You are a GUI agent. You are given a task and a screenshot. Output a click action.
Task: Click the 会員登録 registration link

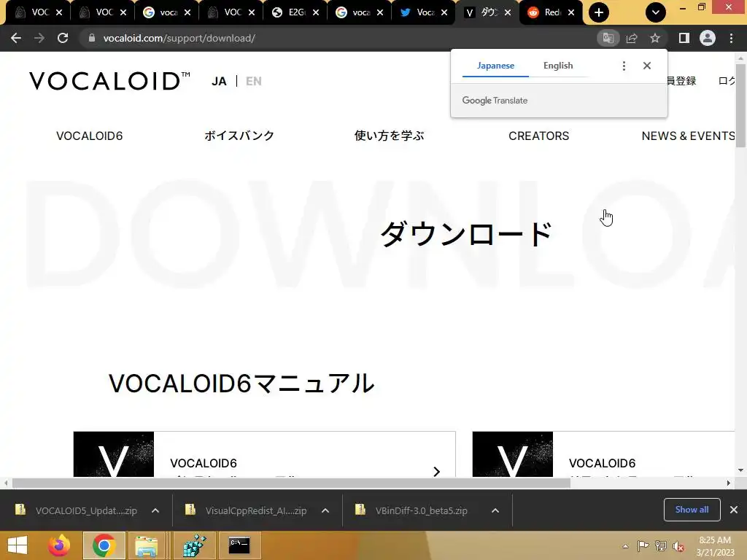pyautogui.click(x=681, y=81)
